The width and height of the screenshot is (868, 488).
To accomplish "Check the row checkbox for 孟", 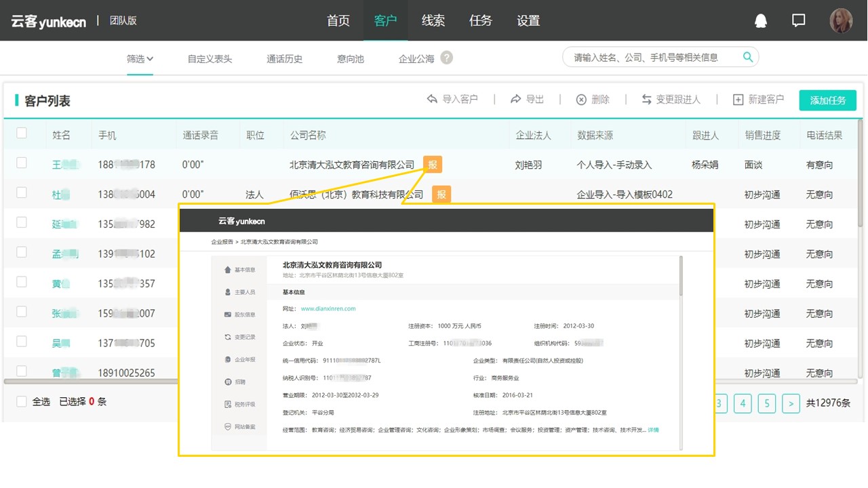I will 22,252.
